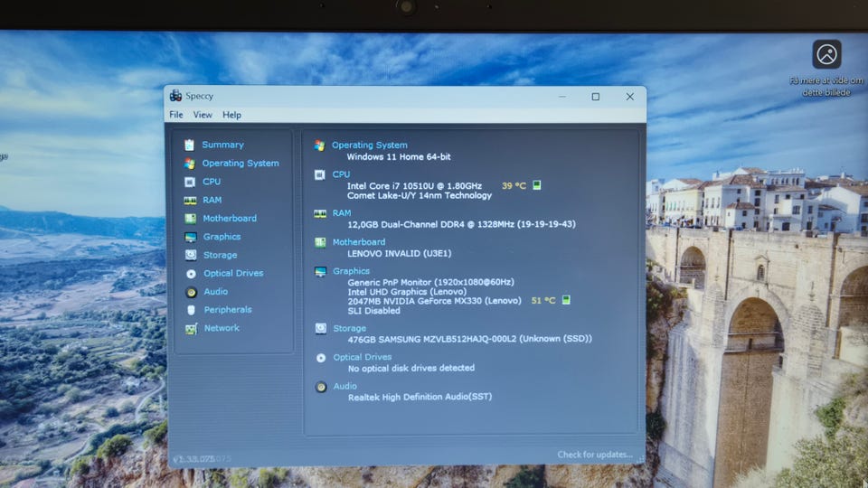Click the Audio speaker icon in sidebar
This screenshot has height=488, width=868.
tap(192, 292)
